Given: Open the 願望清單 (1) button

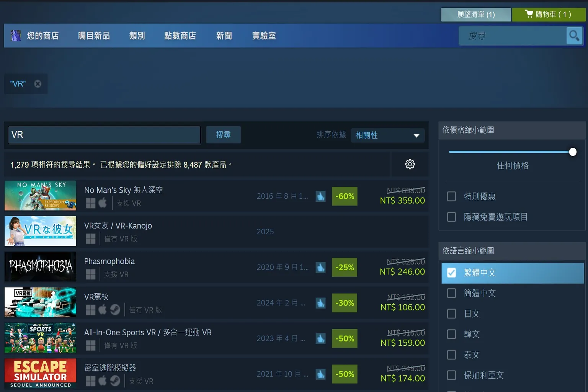Looking at the screenshot, I should pos(476,15).
